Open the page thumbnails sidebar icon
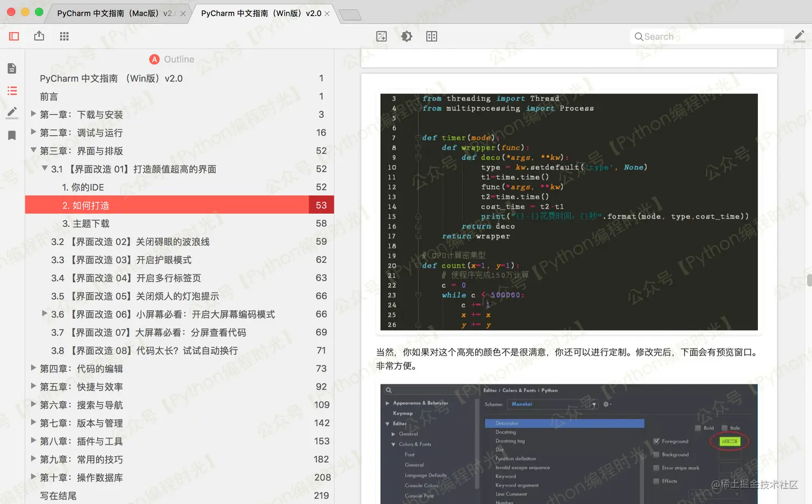Screen dimensions: 812x504 tap(12, 68)
